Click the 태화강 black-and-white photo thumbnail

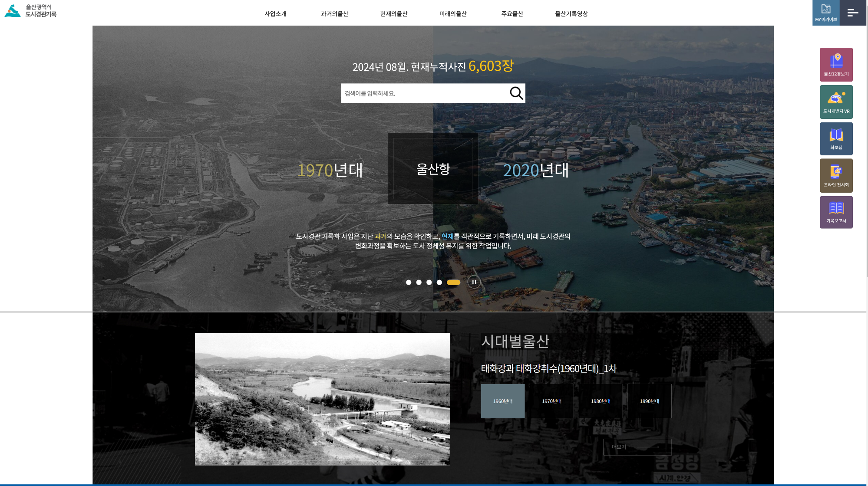322,399
